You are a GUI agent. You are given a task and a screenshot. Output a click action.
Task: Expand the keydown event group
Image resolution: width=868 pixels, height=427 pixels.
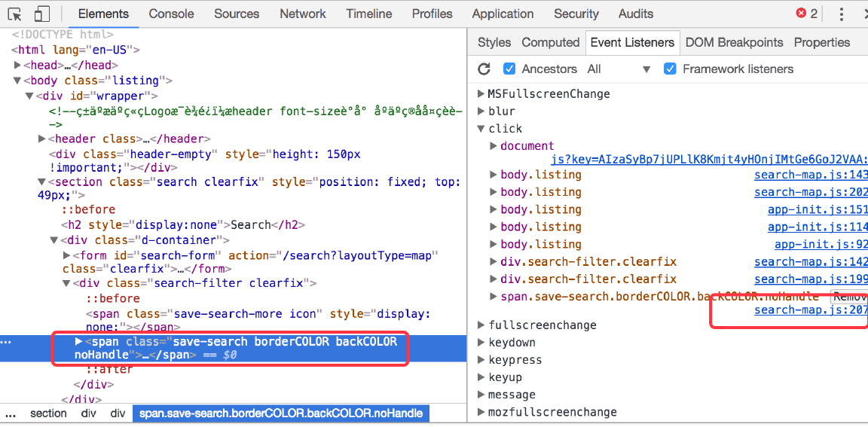point(481,343)
